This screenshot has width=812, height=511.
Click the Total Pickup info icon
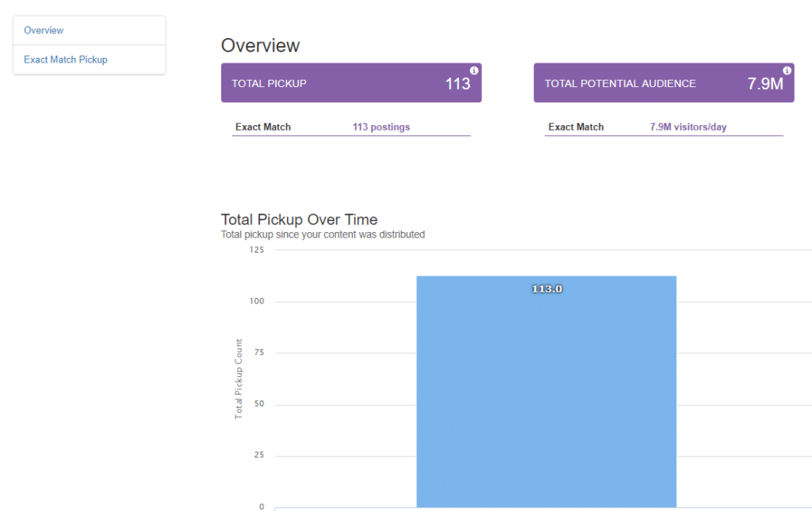474,71
